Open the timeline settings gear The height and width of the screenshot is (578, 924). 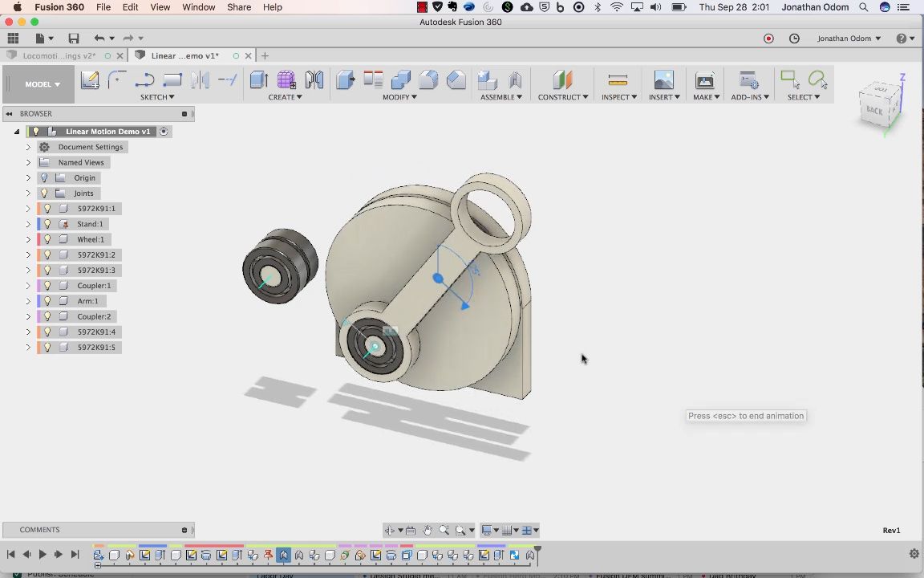point(914,554)
